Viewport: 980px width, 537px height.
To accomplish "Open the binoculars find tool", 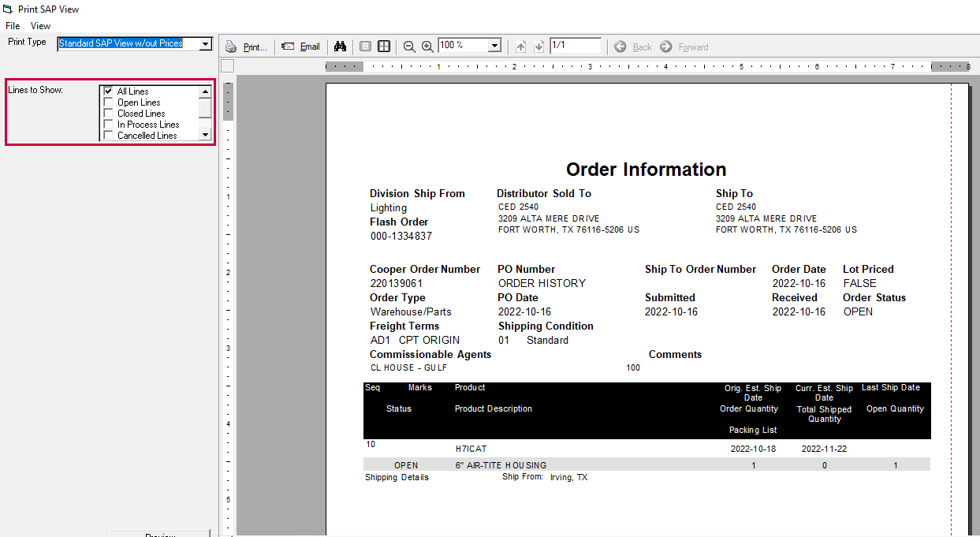I will coord(340,47).
